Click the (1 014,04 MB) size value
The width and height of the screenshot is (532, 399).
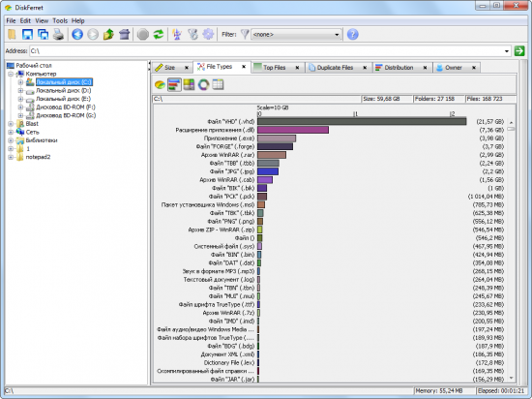486,197
